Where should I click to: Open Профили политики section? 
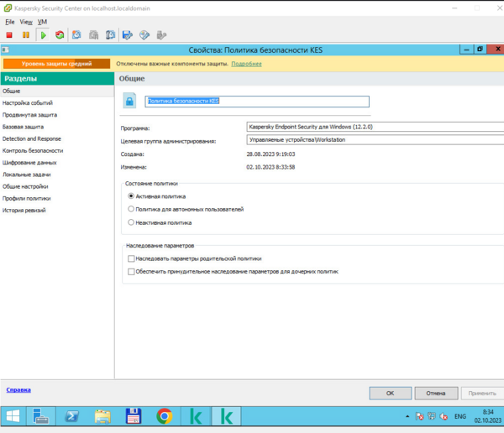[x=57, y=198]
